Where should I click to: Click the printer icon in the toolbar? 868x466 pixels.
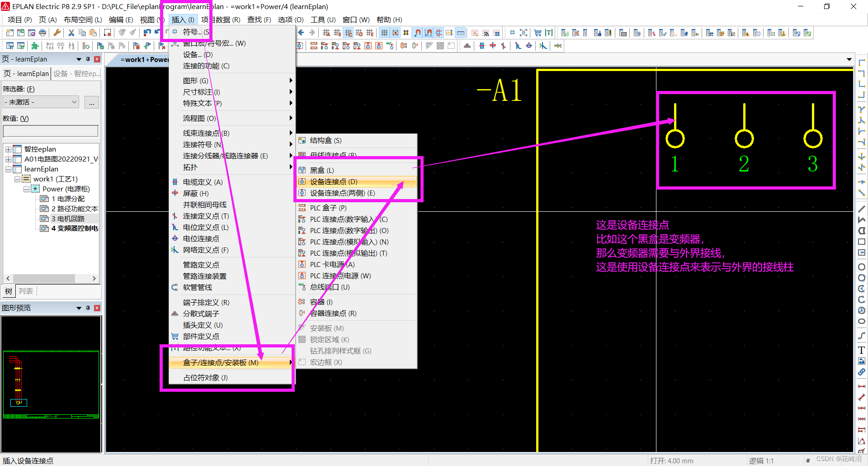[x=42, y=32]
